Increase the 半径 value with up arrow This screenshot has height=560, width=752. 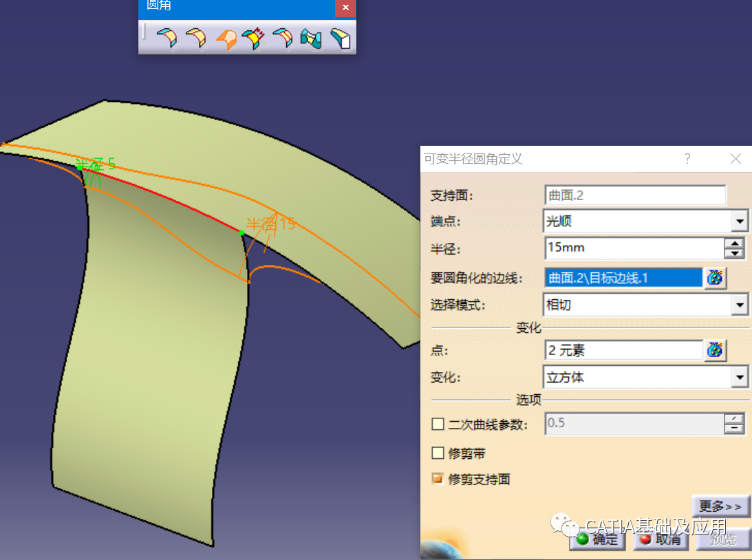pos(734,243)
